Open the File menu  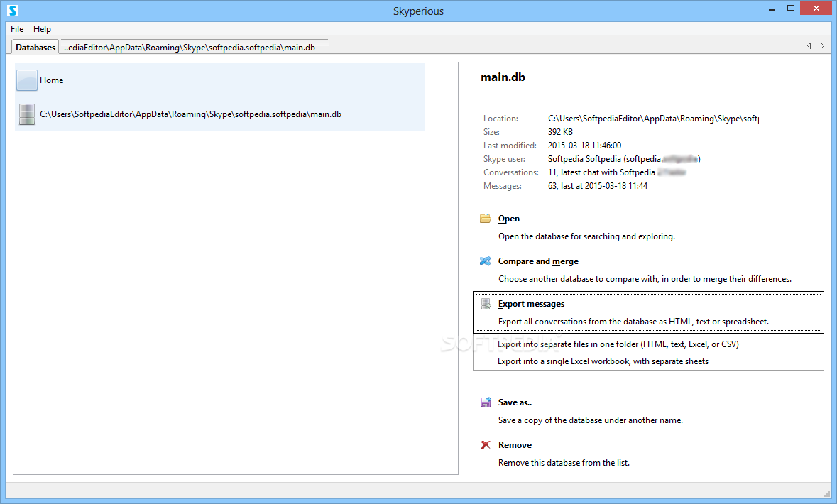(17, 29)
